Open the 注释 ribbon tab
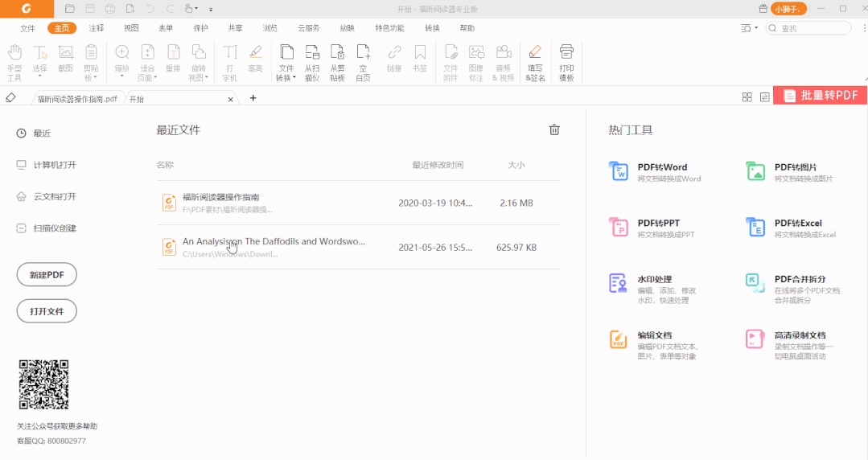The width and height of the screenshot is (868, 460). [x=97, y=28]
